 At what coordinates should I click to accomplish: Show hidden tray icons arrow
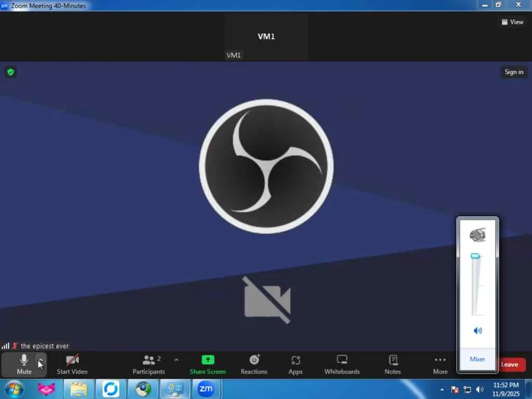point(442,390)
